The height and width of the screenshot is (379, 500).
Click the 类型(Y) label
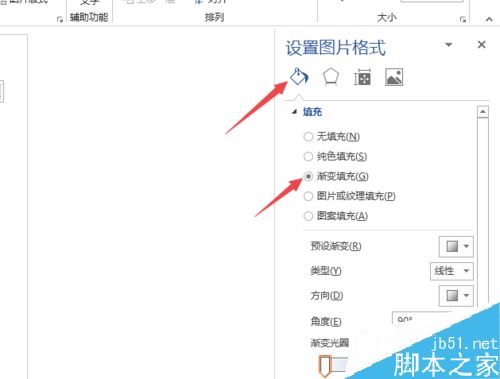coord(326,271)
